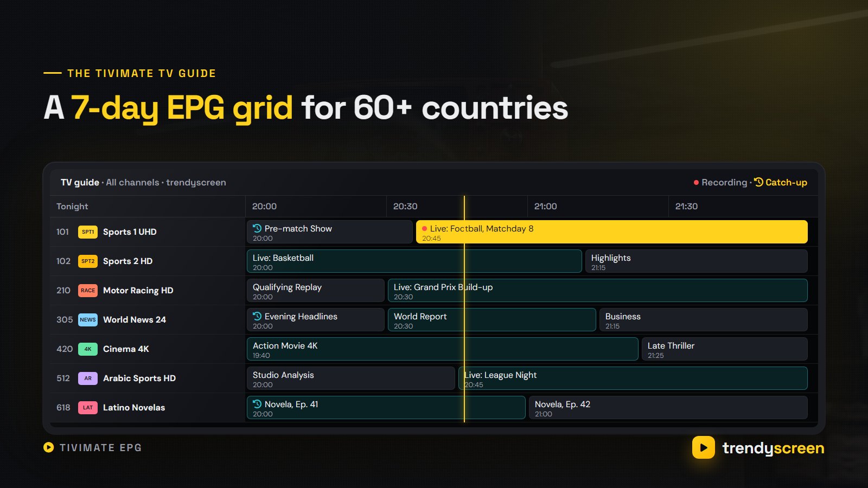Open the Highlights program at 21:15
The image size is (868, 488).
697,261
